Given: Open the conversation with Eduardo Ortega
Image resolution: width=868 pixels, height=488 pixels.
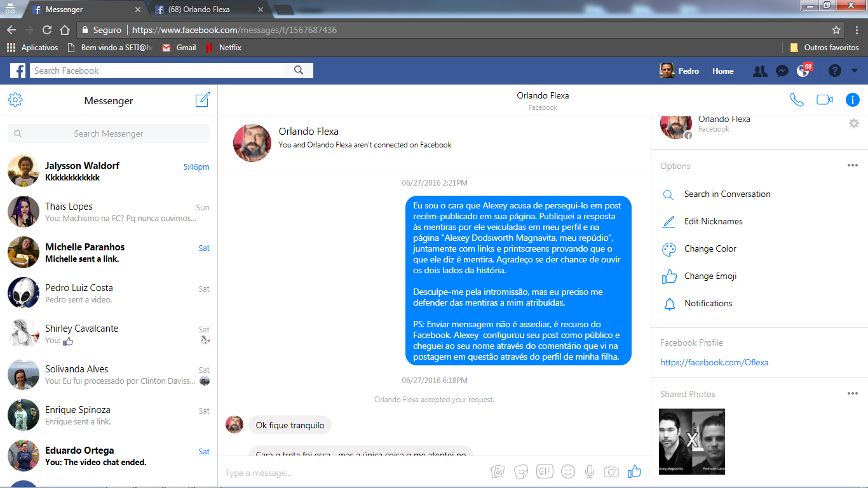Looking at the screenshot, I should tap(109, 456).
